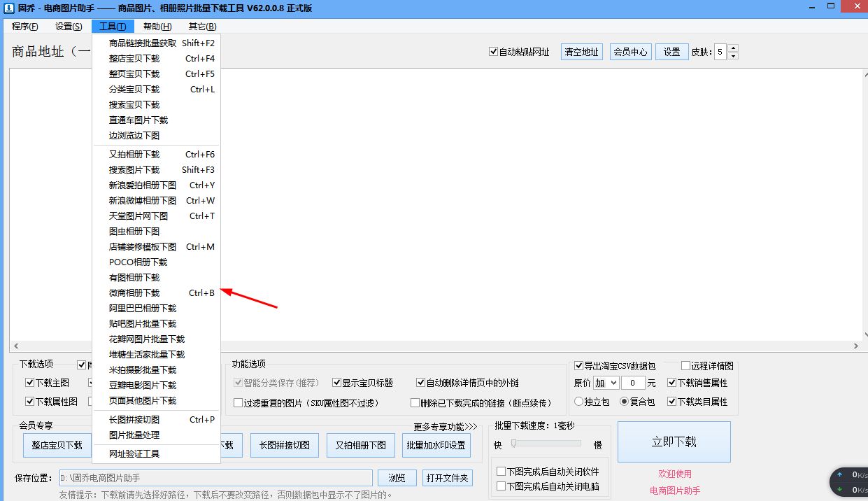Click 打开文件夹 to open the folder
The image size is (868, 501).
[x=448, y=478]
